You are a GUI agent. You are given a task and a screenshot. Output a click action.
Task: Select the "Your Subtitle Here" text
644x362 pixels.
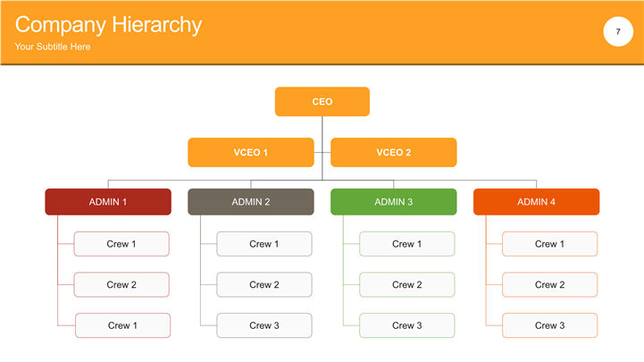click(53, 46)
